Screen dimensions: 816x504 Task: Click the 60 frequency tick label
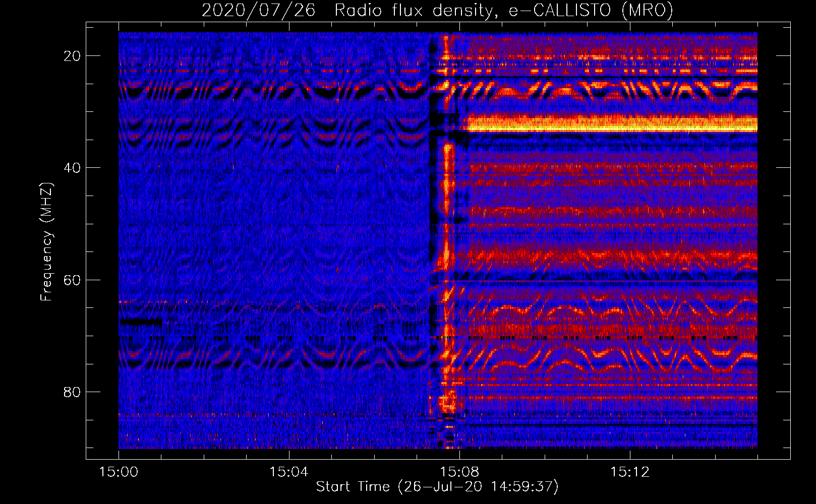(x=73, y=280)
